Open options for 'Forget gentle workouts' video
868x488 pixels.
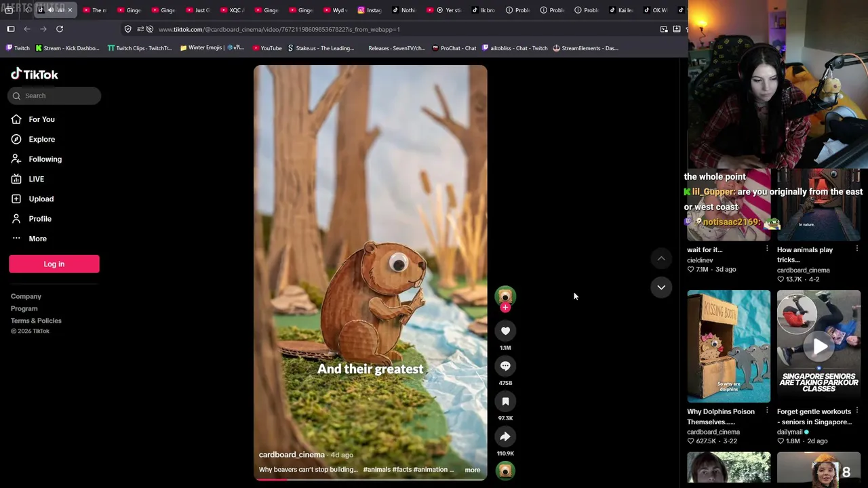coord(857,411)
